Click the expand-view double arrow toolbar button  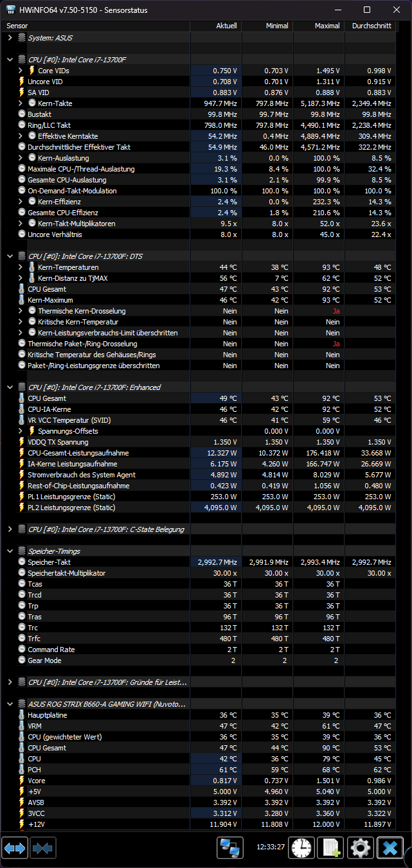click(15, 849)
